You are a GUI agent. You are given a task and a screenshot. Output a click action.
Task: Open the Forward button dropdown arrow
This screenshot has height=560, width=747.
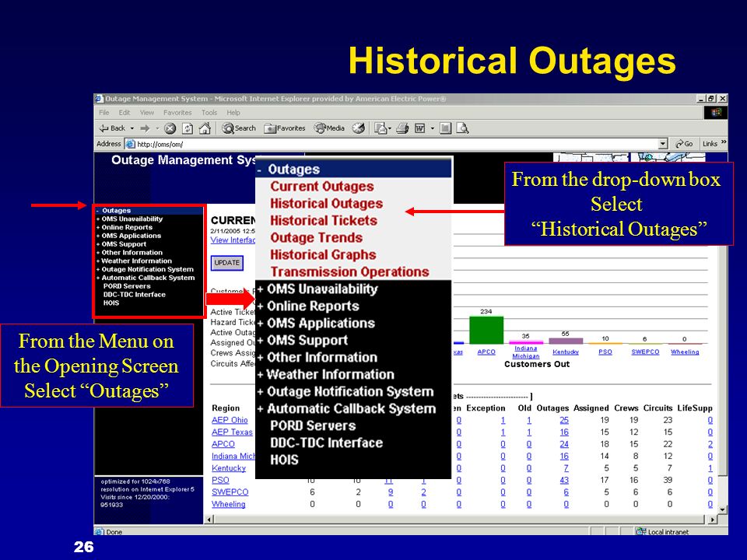click(x=156, y=128)
